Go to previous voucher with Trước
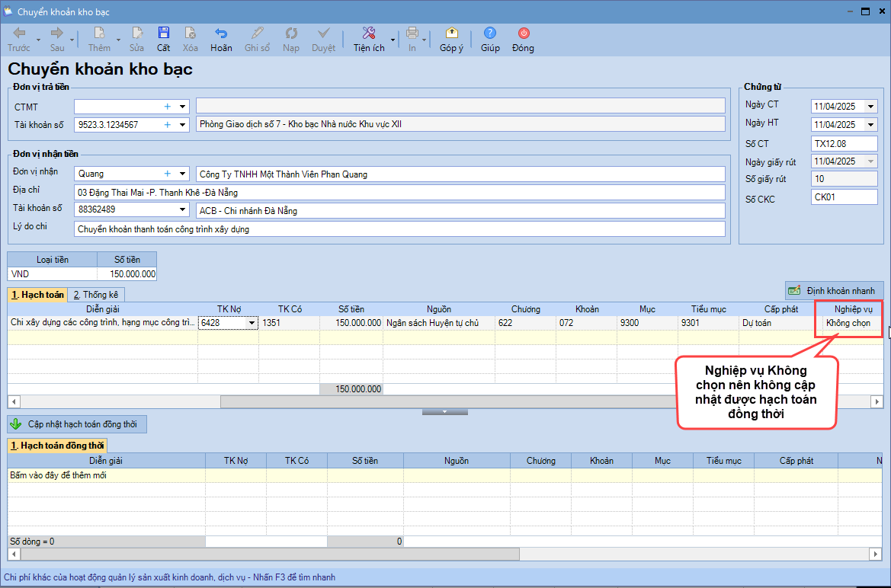This screenshot has width=891, height=588. pos(19,40)
